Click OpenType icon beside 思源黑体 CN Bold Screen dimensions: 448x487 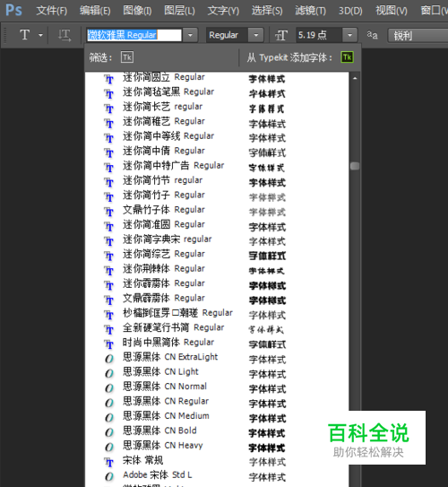coord(109,432)
